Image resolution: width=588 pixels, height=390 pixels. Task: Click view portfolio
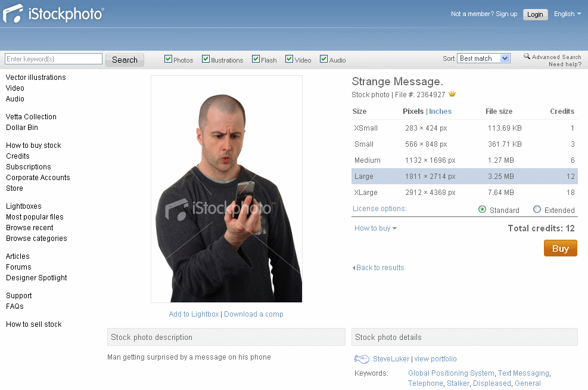pos(435,359)
